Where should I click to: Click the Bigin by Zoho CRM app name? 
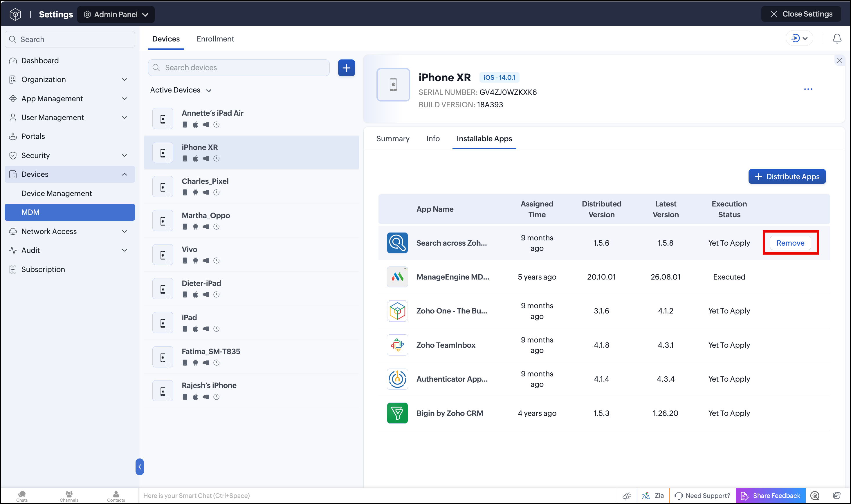[x=450, y=413]
